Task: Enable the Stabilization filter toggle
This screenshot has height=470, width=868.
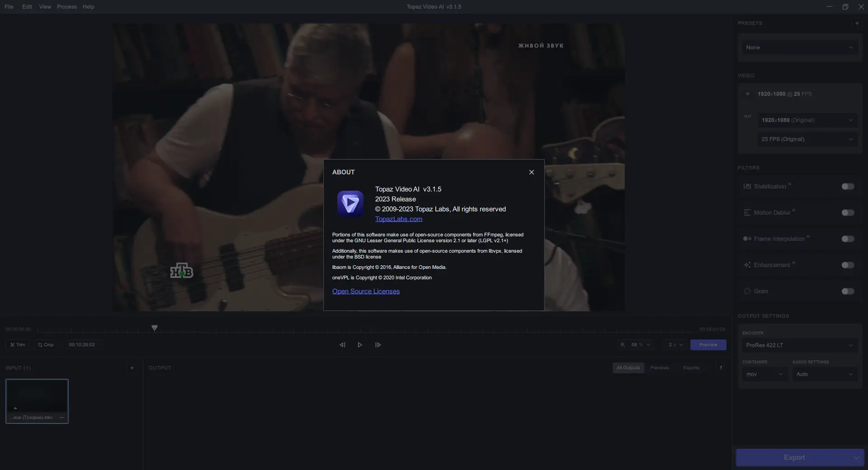Action: point(848,187)
